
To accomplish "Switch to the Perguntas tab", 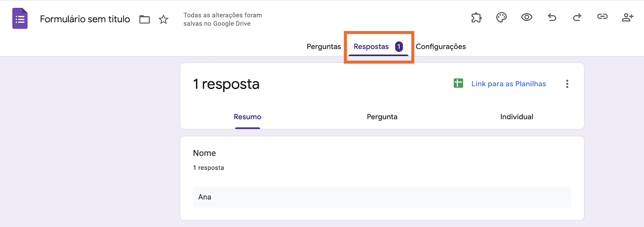I will click(324, 47).
